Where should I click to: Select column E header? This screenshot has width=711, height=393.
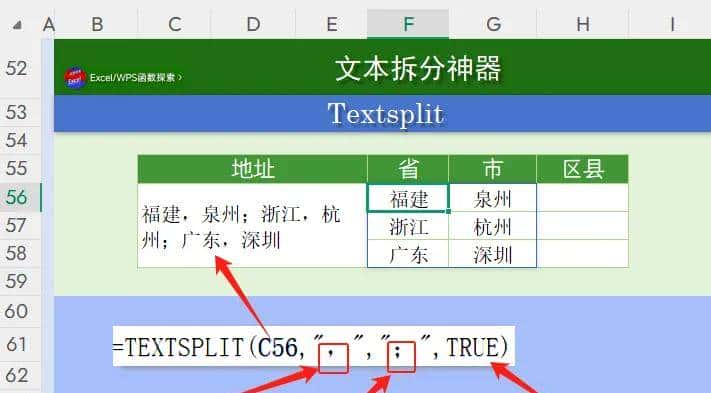pos(331,24)
